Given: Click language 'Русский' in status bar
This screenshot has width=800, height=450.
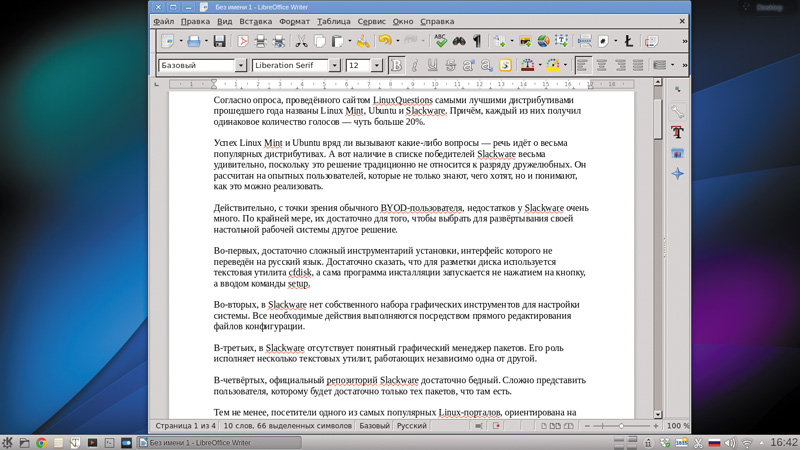Looking at the screenshot, I should point(412,426).
